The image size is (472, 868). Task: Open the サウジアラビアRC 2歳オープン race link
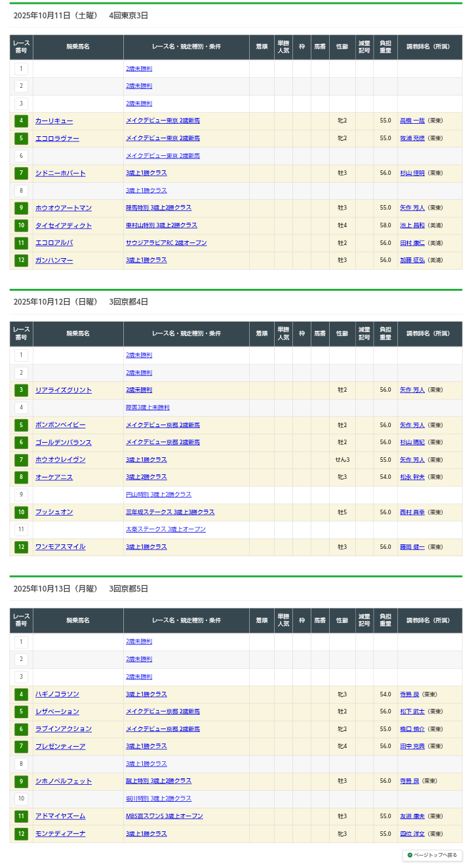(x=167, y=242)
